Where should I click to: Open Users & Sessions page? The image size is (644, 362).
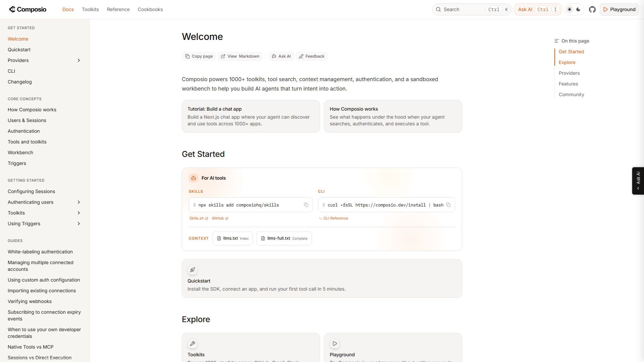[x=27, y=120]
